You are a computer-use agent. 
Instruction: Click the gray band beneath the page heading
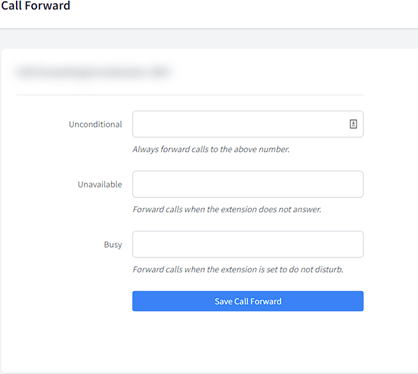point(209,39)
